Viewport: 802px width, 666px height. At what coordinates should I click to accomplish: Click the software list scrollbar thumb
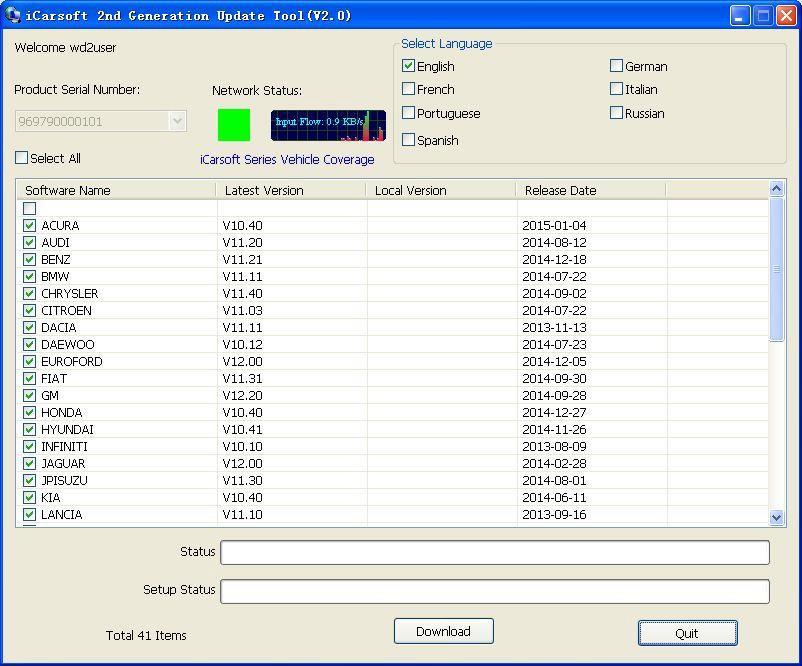776,269
